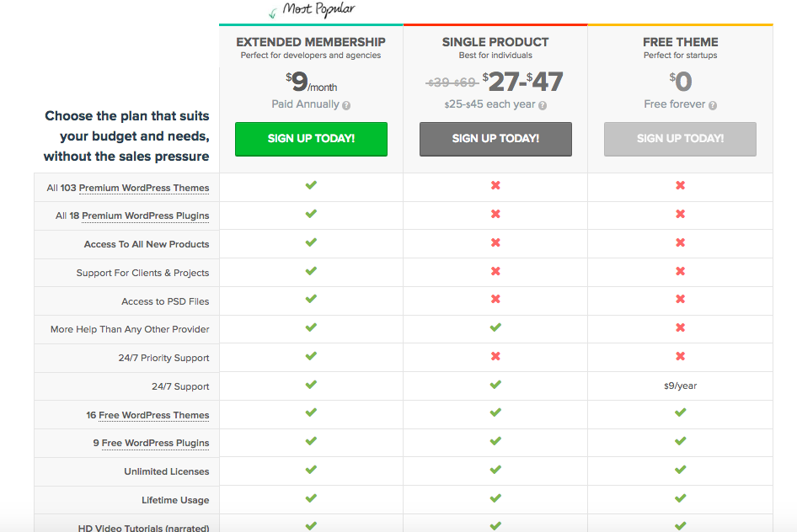Click the Free Theme cross for Access to PSD Files
The height and width of the screenshot is (532, 797).
pyautogui.click(x=680, y=299)
